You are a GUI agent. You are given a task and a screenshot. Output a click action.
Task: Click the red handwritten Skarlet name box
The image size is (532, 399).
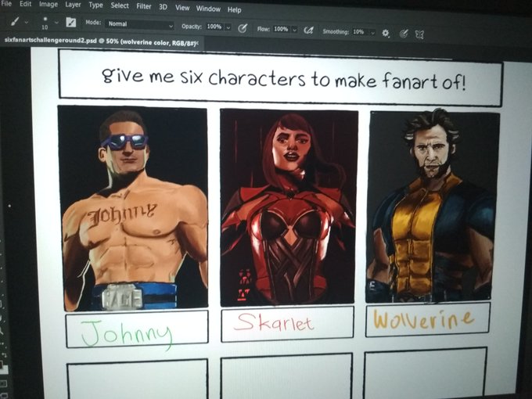click(287, 324)
